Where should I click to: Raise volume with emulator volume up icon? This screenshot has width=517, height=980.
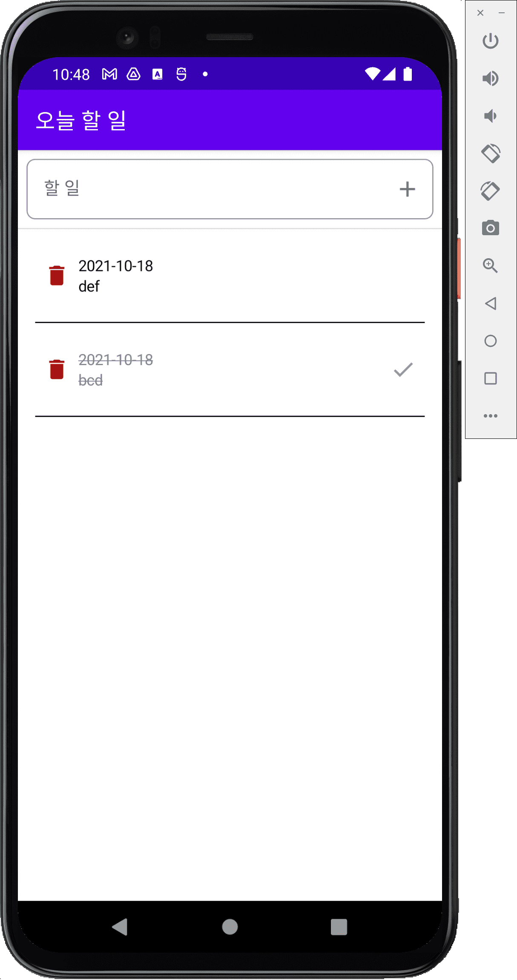491,78
